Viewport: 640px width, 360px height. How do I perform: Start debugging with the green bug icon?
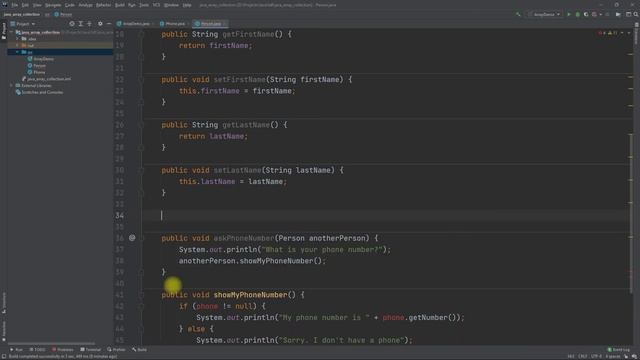[x=578, y=14]
